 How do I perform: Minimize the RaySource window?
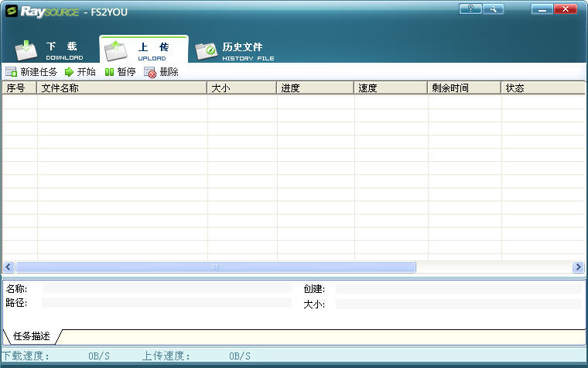[x=543, y=9]
